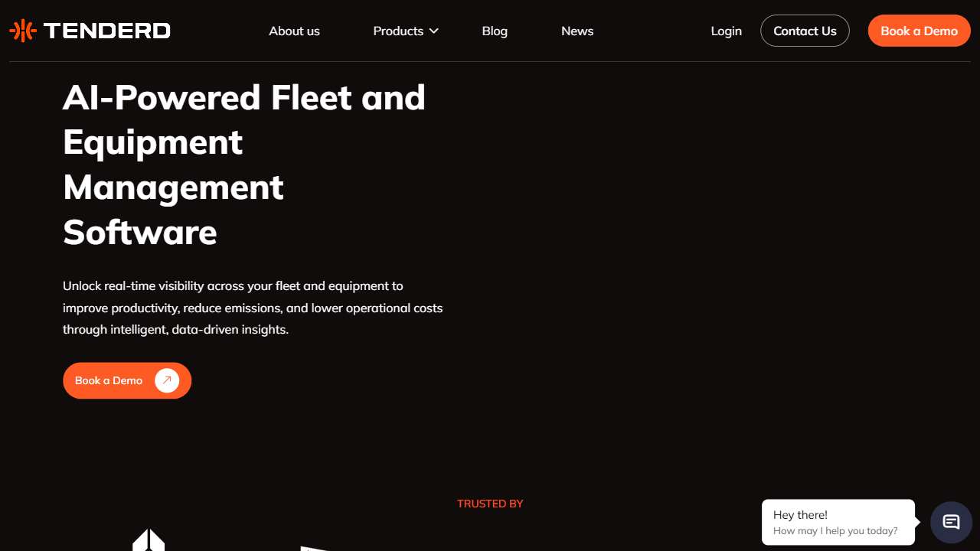Click the Products menu label

click(398, 31)
